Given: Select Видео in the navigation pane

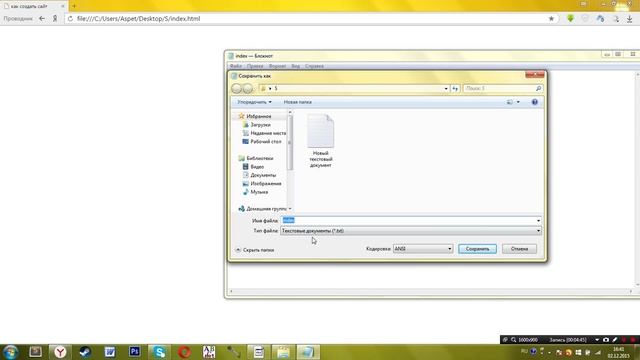Looking at the screenshot, I should click(257, 167).
